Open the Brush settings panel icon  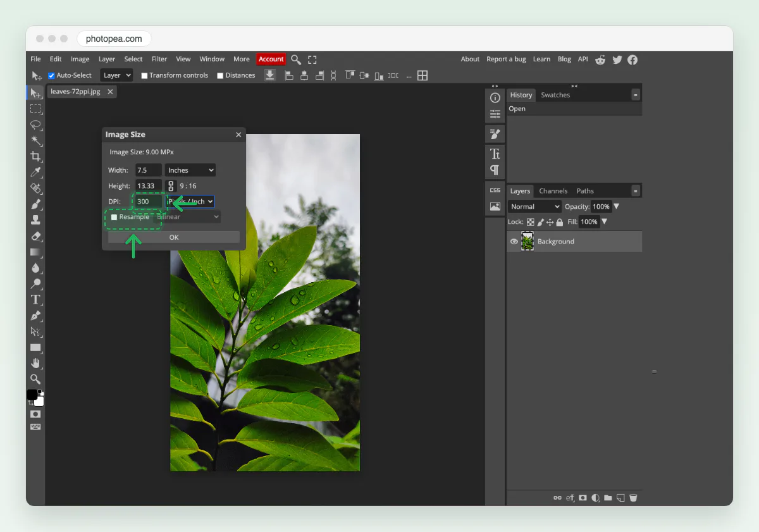[495, 134]
